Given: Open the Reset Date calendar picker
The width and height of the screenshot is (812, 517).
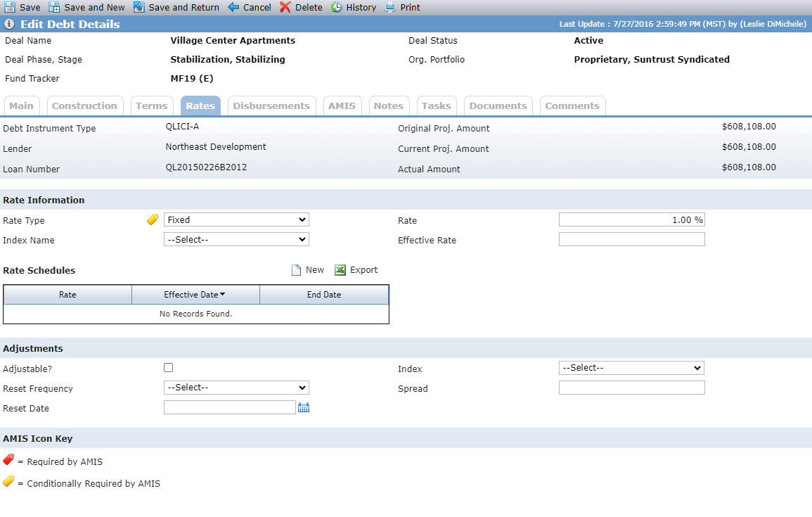Looking at the screenshot, I should click(304, 408).
